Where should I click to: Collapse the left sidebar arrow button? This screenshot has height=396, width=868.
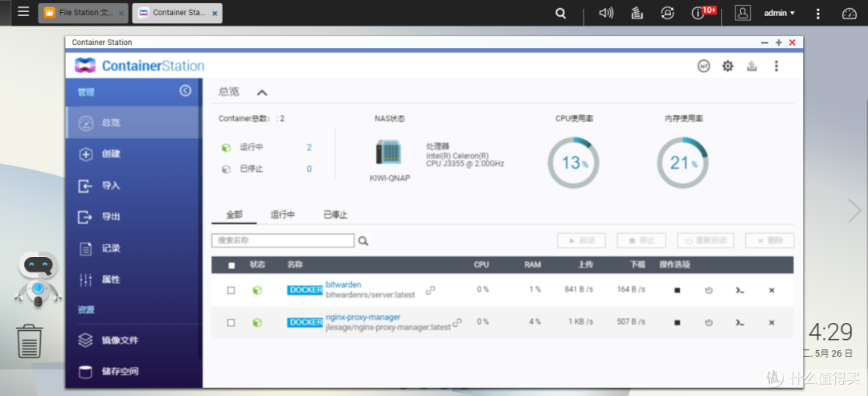click(186, 91)
